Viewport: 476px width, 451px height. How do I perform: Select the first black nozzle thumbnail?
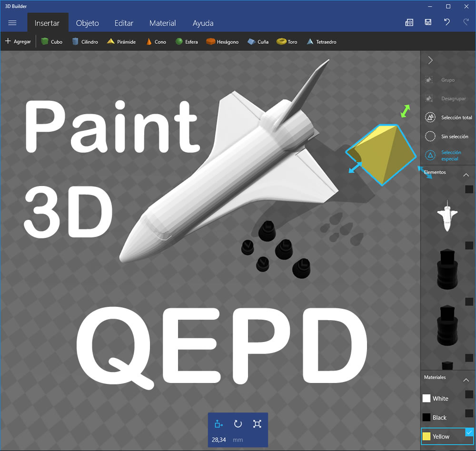tap(447, 269)
